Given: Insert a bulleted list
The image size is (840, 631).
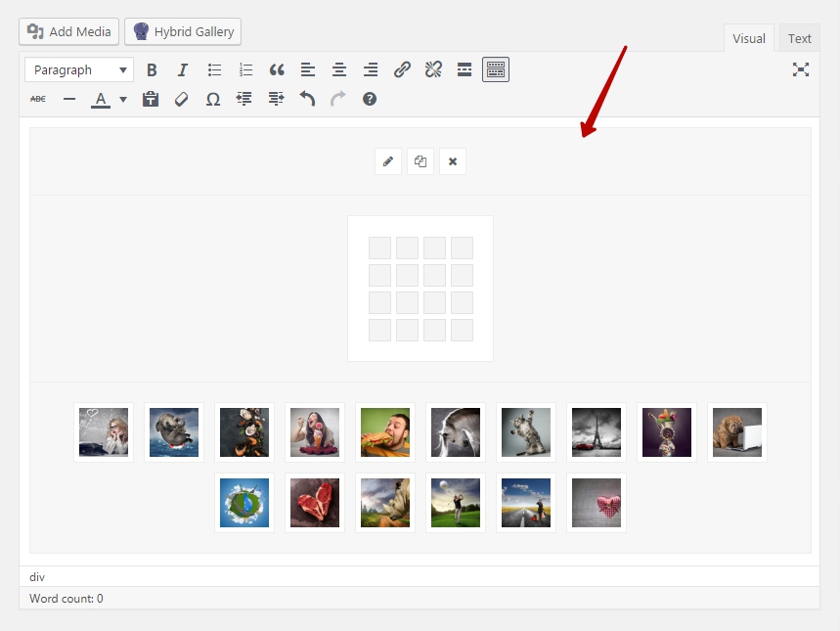Looking at the screenshot, I should click(x=214, y=69).
